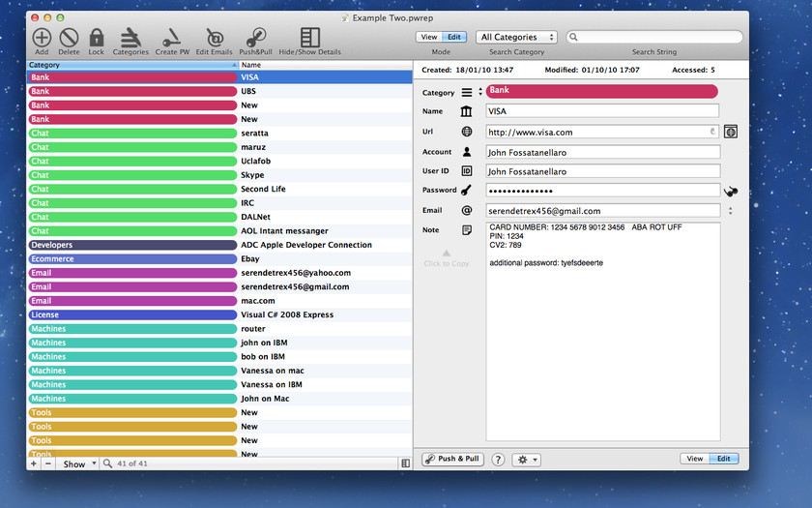Viewport: 812px width, 508px height.
Task: Click the Push & Pull button at bottom
Action: click(x=452, y=460)
